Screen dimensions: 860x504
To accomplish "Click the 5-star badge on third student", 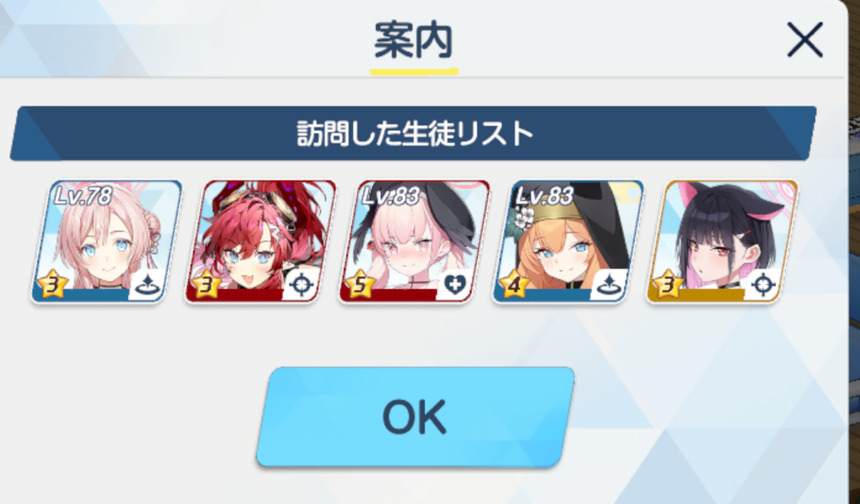I will (x=360, y=285).
